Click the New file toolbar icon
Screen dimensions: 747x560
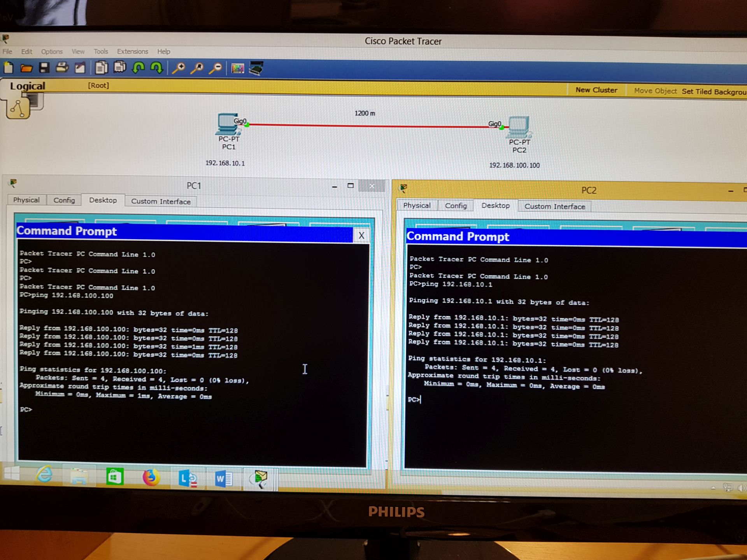pos(9,68)
